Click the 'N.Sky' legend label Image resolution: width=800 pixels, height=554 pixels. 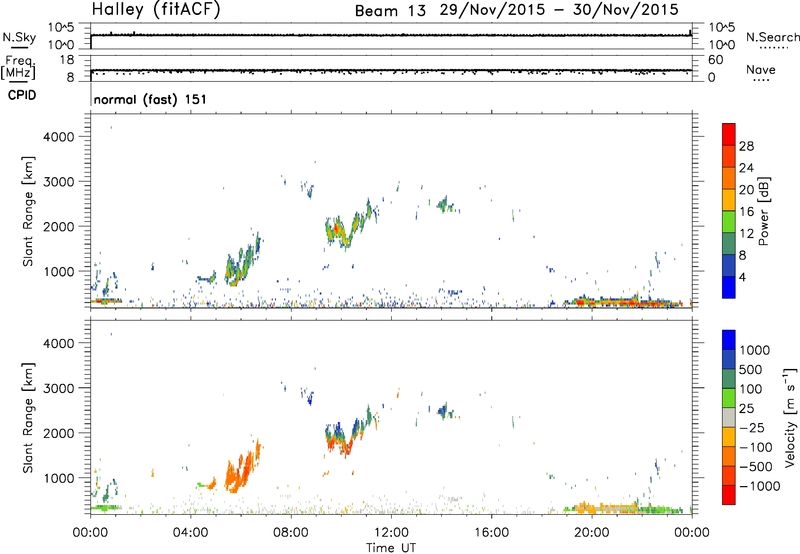point(19,37)
